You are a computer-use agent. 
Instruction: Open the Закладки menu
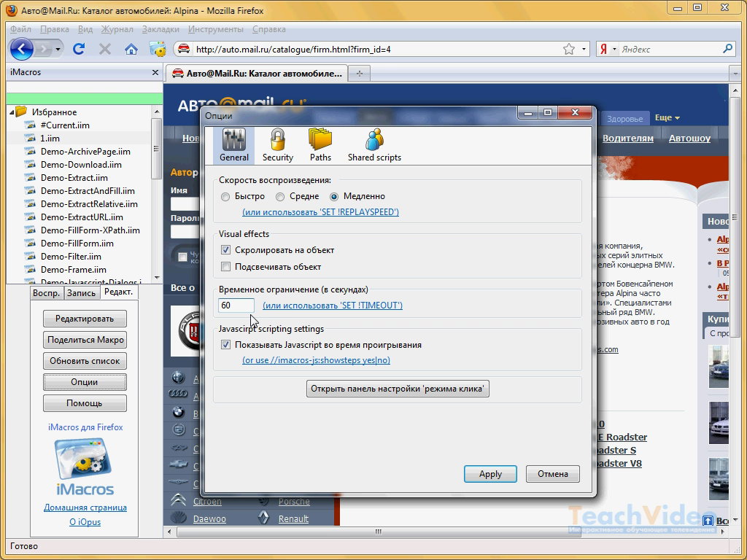pyautogui.click(x=160, y=29)
